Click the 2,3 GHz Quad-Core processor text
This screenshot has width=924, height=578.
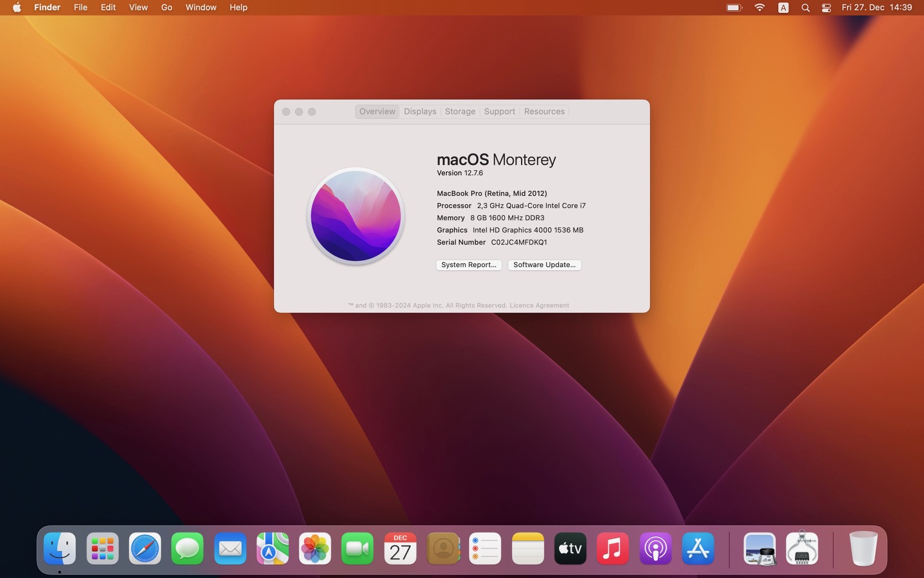point(531,206)
